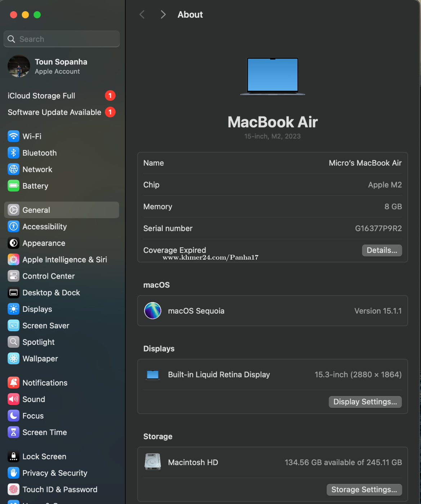This screenshot has height=504, width=421.
Task: Select the Network globe icon
Action: (14, 170)
